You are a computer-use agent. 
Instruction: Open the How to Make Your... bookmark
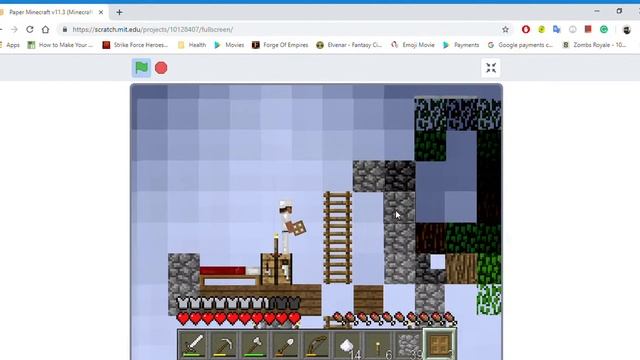tap(60, 45)
